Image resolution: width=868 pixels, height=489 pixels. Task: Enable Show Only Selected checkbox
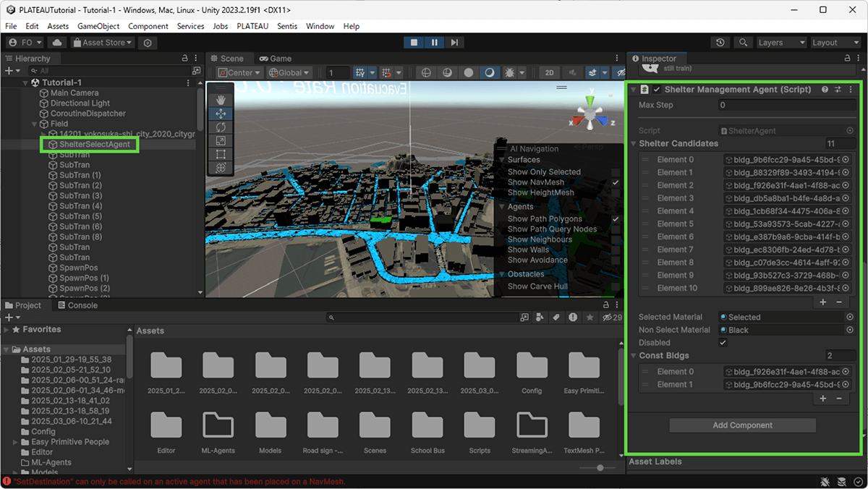[616, 172]
